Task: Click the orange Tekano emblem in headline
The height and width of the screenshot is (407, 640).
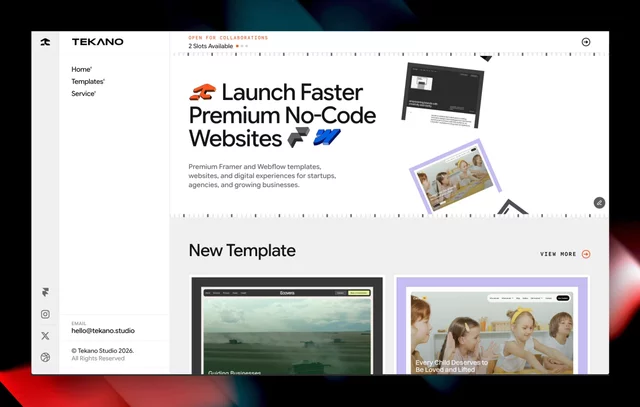Action: pos(202,92)
